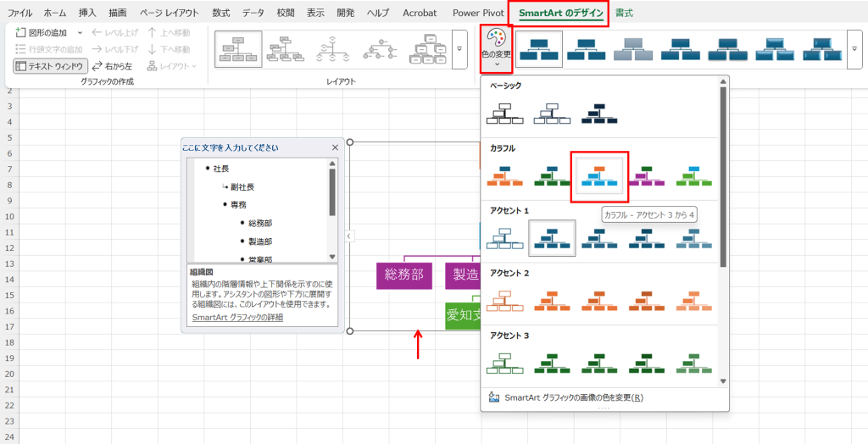Screen dimensions: 868x444
Task: Expand the SmartArt styles gallery more arrow
Action: point(854,49)
